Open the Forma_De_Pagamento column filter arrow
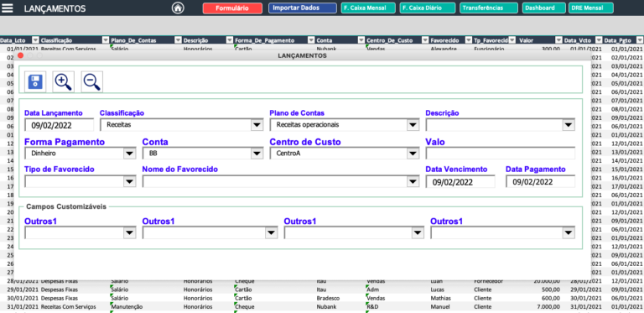The height and width of the screenshot is (313, 644). [311, 39]
